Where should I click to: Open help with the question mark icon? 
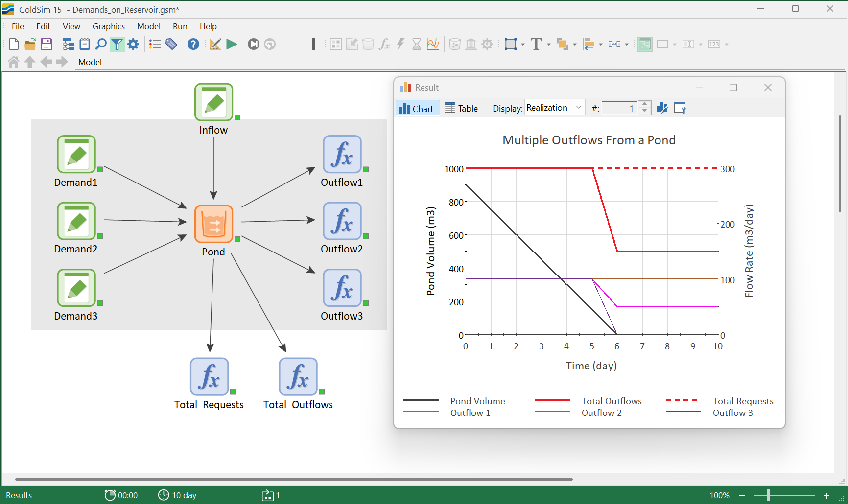193,44
